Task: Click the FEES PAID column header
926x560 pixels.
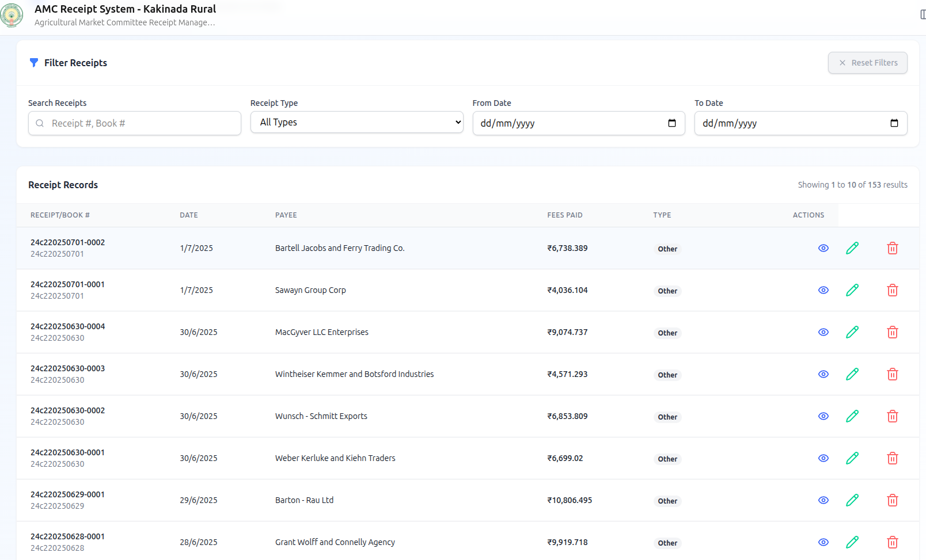Action: (565, 215)
